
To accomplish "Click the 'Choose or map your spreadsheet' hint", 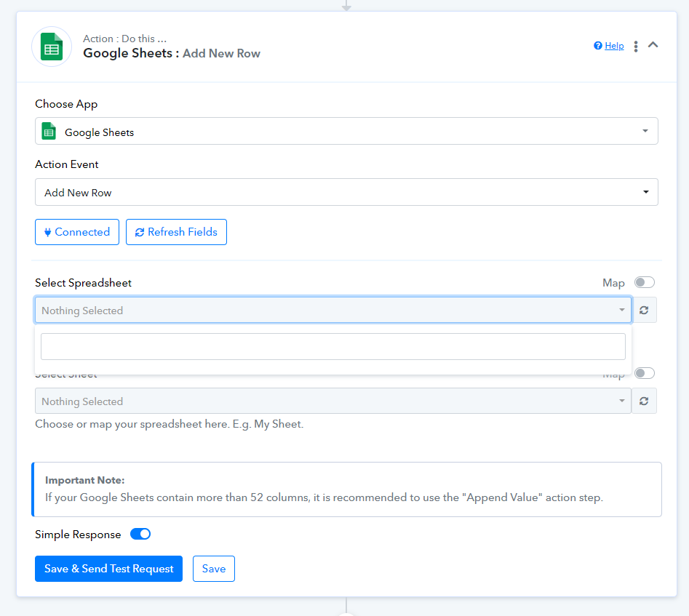I will [170, 425].
